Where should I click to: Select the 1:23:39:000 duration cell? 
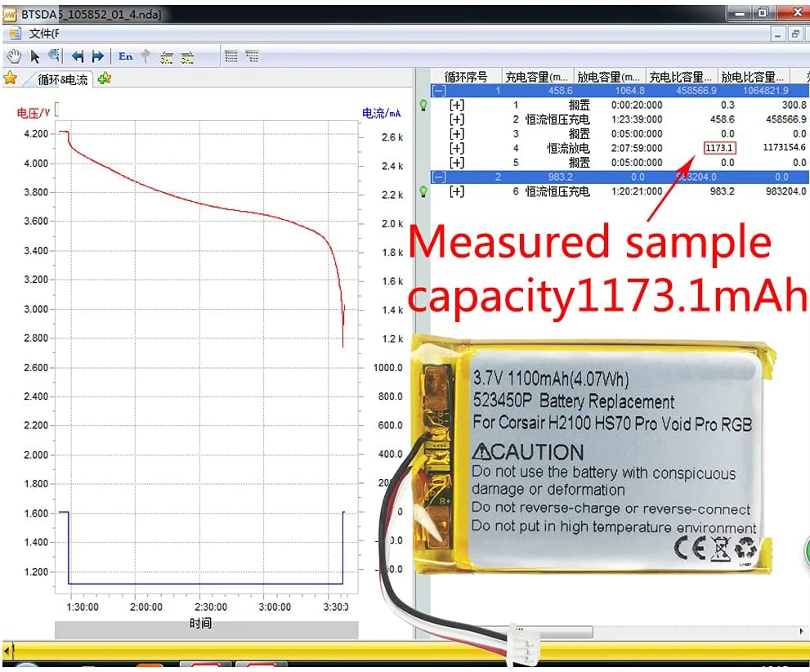(x=637, y=119)
